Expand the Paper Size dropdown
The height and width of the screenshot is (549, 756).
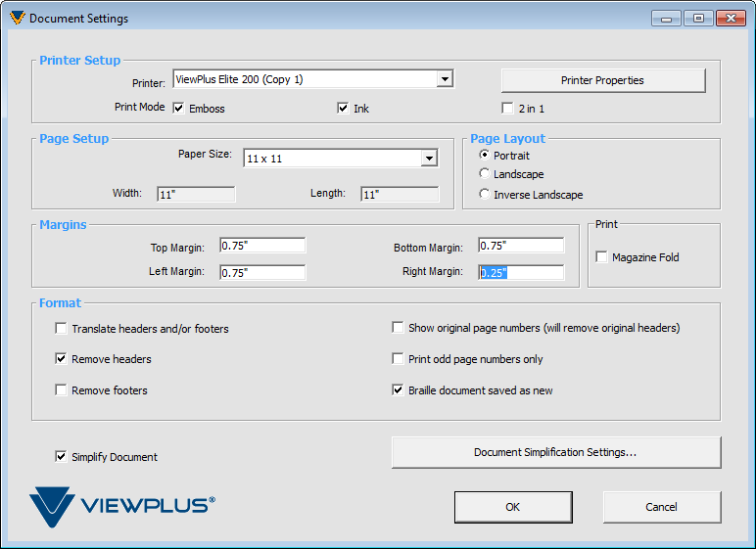click(x=429, y=159)
